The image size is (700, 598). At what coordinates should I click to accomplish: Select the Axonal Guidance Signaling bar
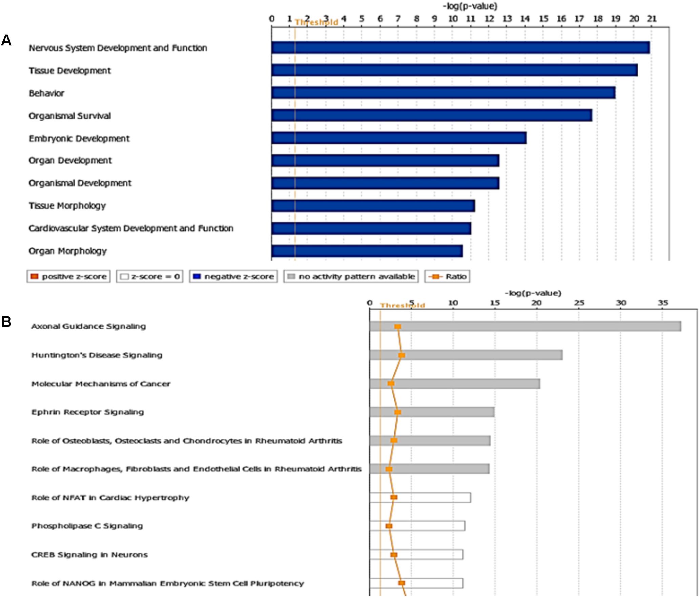pos(526,326)
